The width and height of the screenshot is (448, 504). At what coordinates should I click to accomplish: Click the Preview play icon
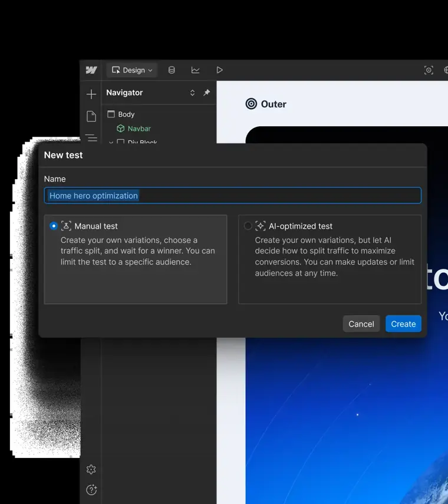click(x=219, y=70)
